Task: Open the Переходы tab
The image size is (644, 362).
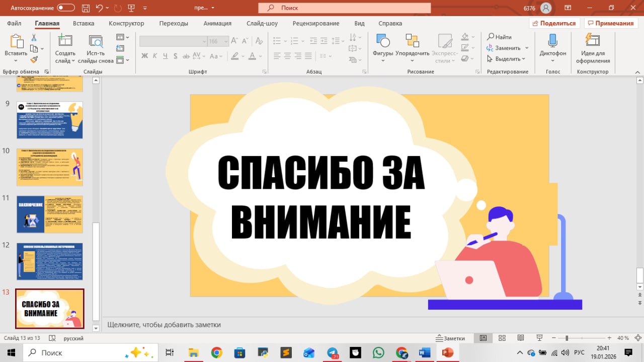Action: (174, 23)
